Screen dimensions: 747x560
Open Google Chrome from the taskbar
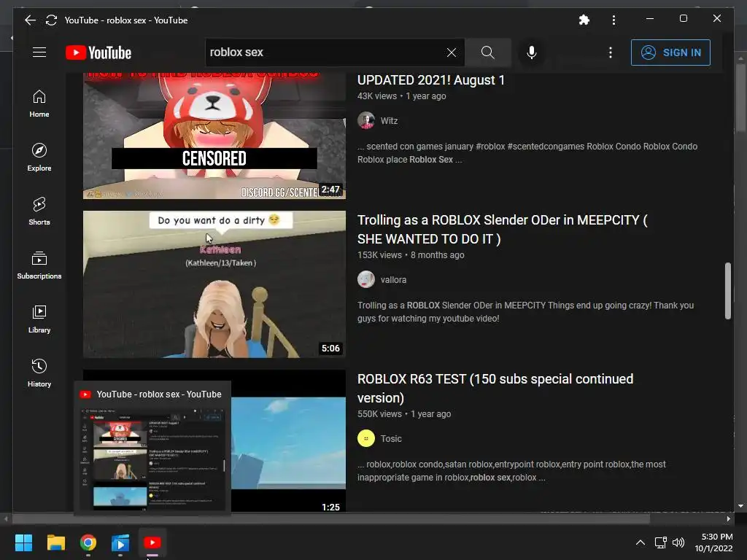point(88,542)
